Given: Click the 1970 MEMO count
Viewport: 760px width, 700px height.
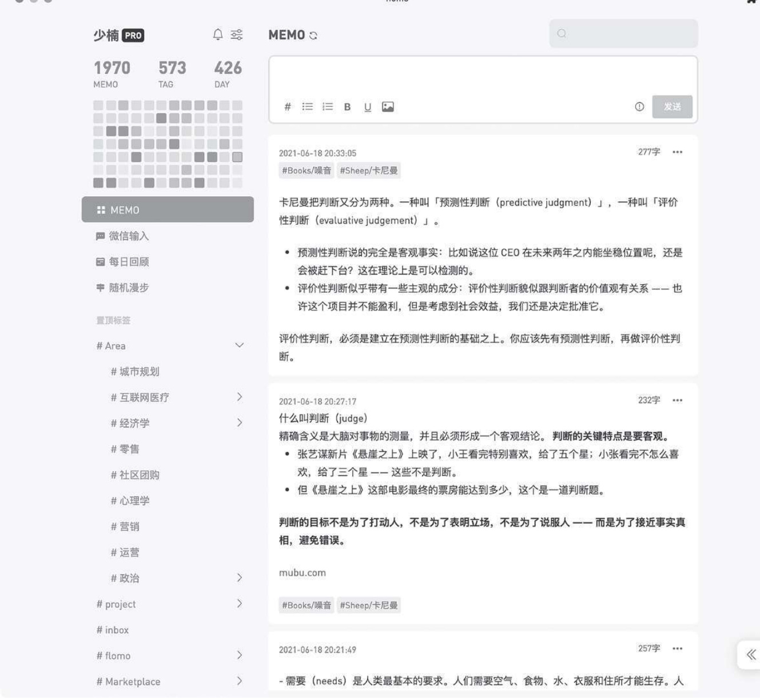Looking at the screenshot, I should [x=112, y=74].
